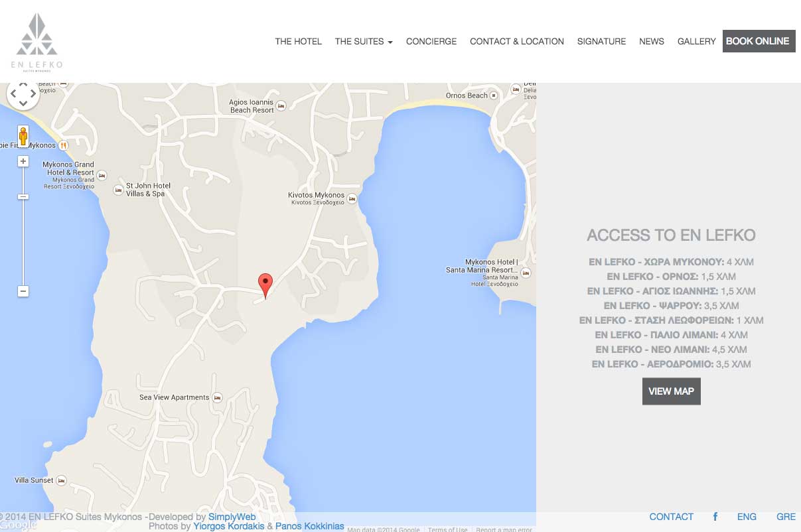This screenshot has height=532, width=801.
Task: Click the EN LEFKO - ΑΕΡΟΔΡΟΜΙΟ distance line
Action: point(671,364)
